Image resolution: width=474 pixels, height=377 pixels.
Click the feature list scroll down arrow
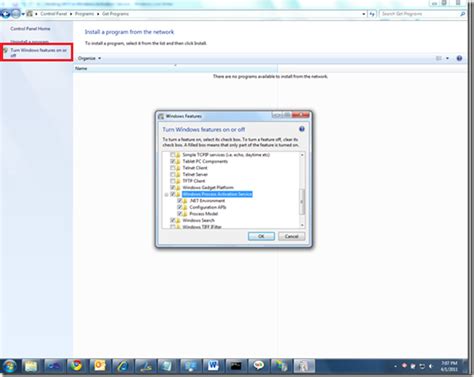pyautogui.click(x=302, y=225)
